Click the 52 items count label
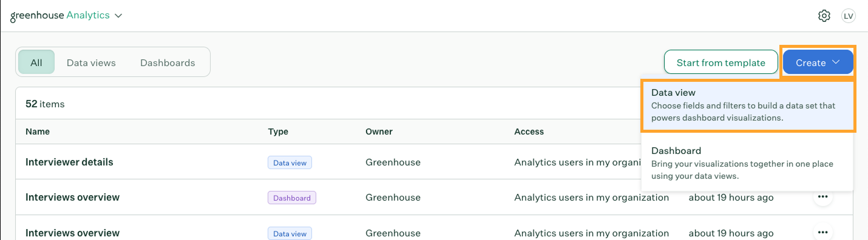The width and height of the screenshot is (868, 240). [45, 104]
